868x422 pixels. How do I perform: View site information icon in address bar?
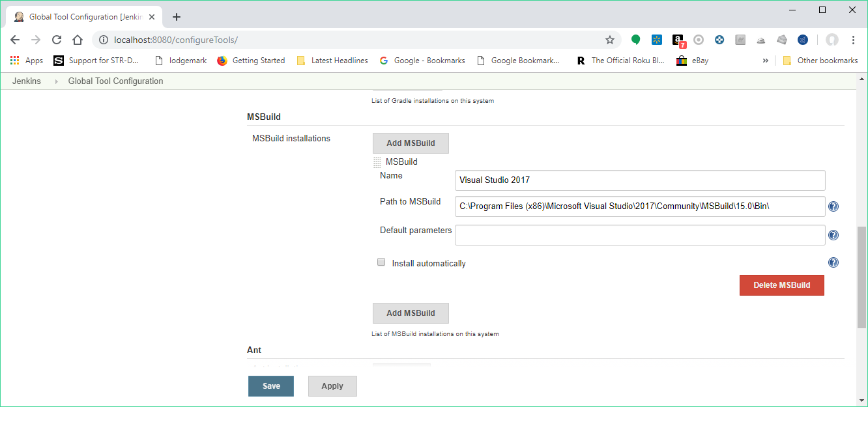103,40
